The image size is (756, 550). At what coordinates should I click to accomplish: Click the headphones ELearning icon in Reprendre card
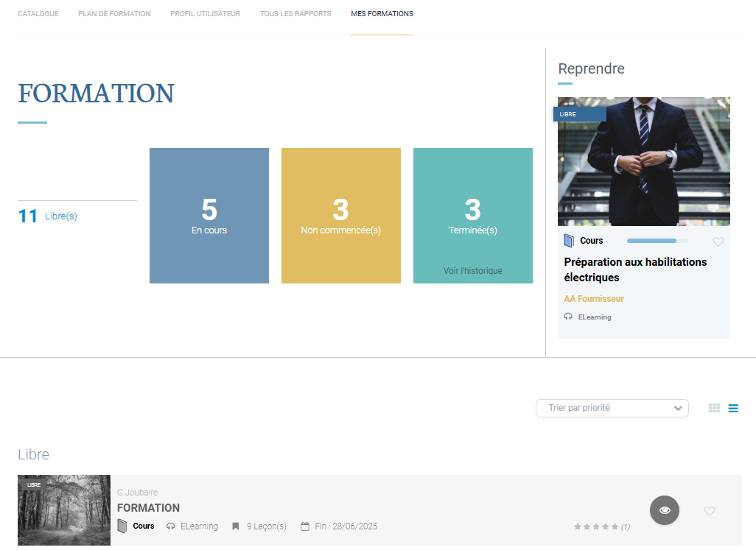tap(568, 317)
